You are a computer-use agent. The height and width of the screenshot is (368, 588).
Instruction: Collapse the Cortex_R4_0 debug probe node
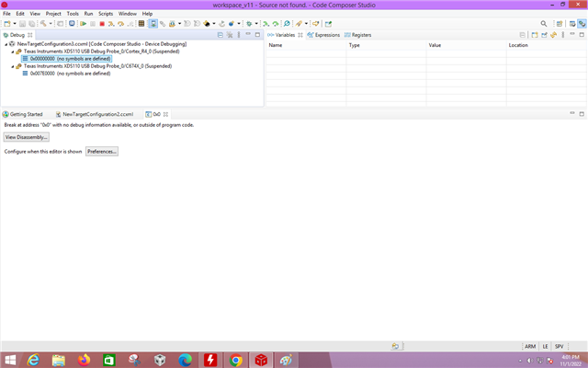click(x=13, y=52)
